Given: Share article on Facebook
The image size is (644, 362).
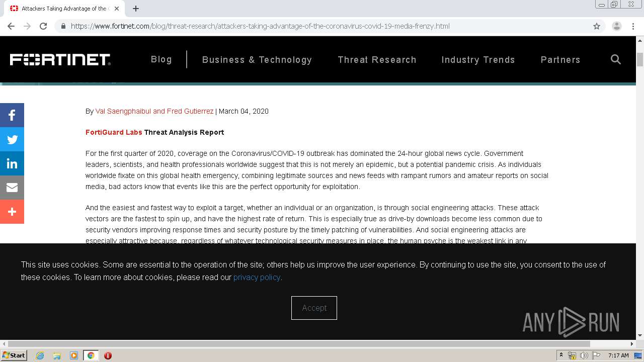Looking at the screenshot, I should pyautogui.click(x=12, y=115).
